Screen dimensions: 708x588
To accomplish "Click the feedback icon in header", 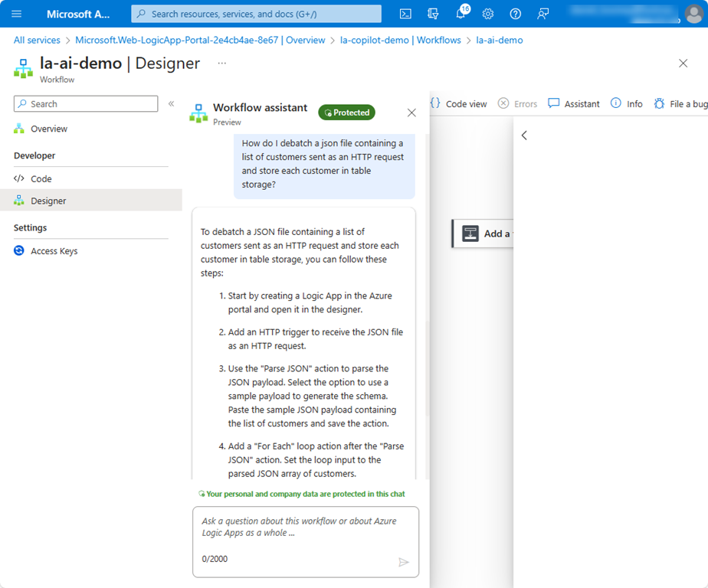I will [543, 14].
